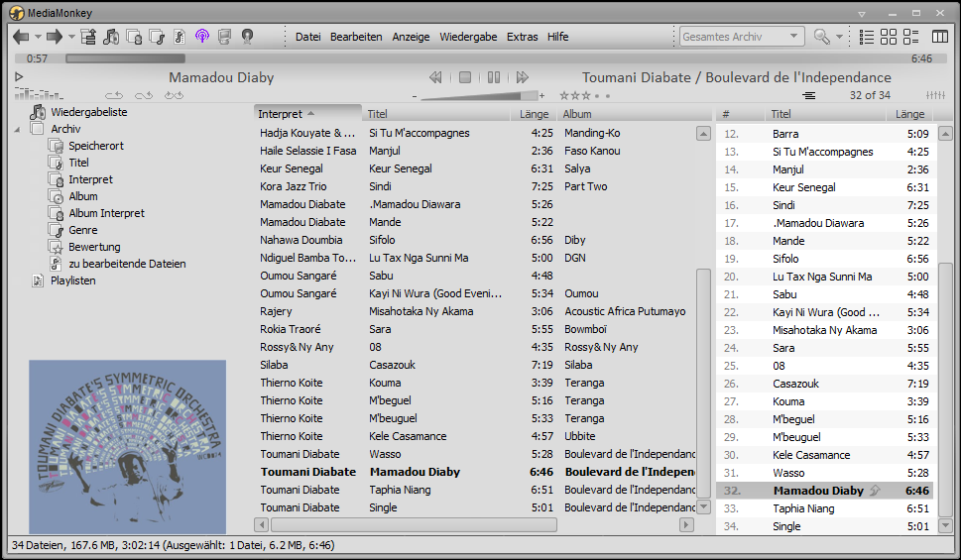Toggle the shuffle playback icon
This screenshot has width=961, height=560.
[x=174, y=95]
